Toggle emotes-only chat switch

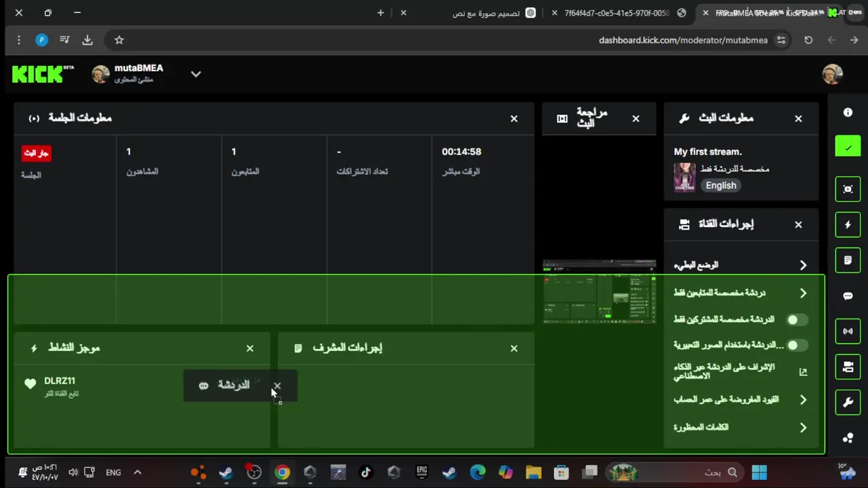pos(797,345)
